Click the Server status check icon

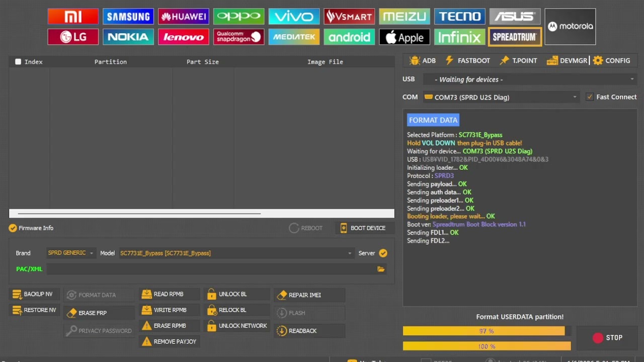click(x=383, y=253)
